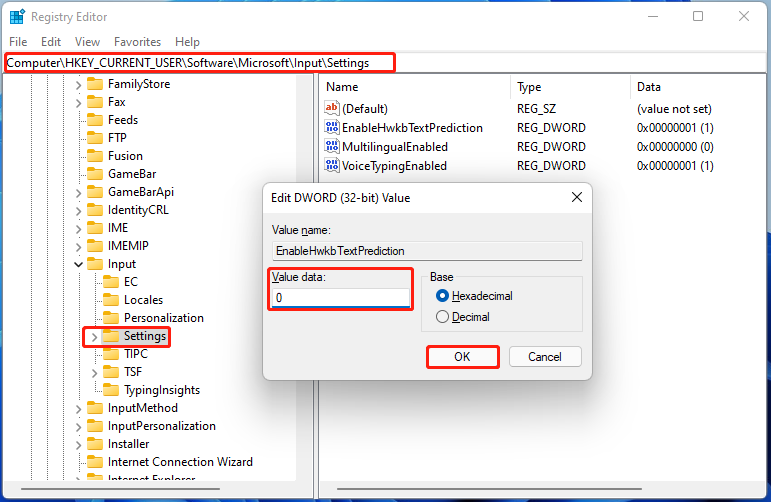Open the View menu
The height and width of the screenshot is (502, 771).
pyautogui.click(x=87, y=42)
